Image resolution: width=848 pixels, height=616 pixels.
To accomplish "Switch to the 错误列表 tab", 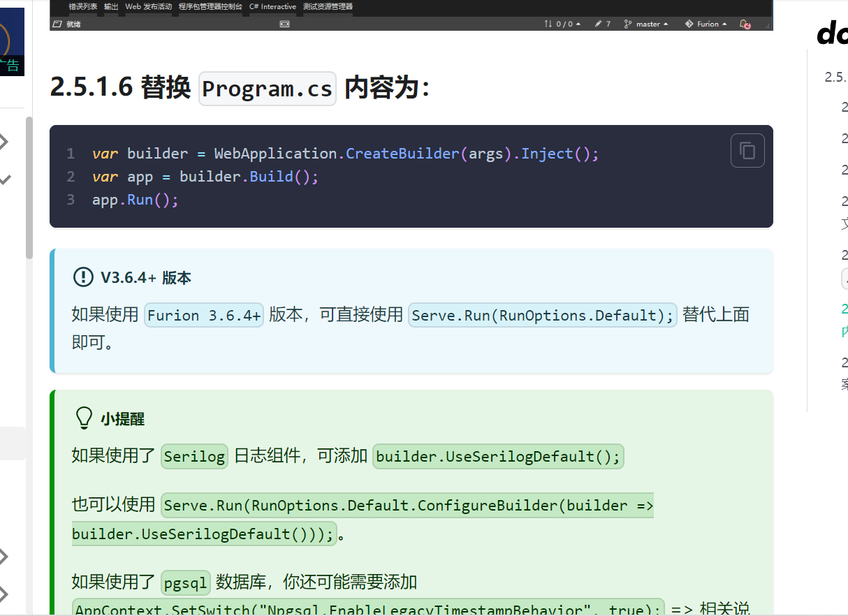I will coord(83,6).
